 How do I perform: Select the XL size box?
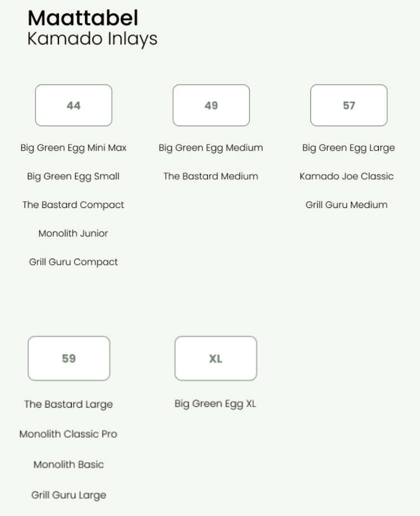point(216,359)
